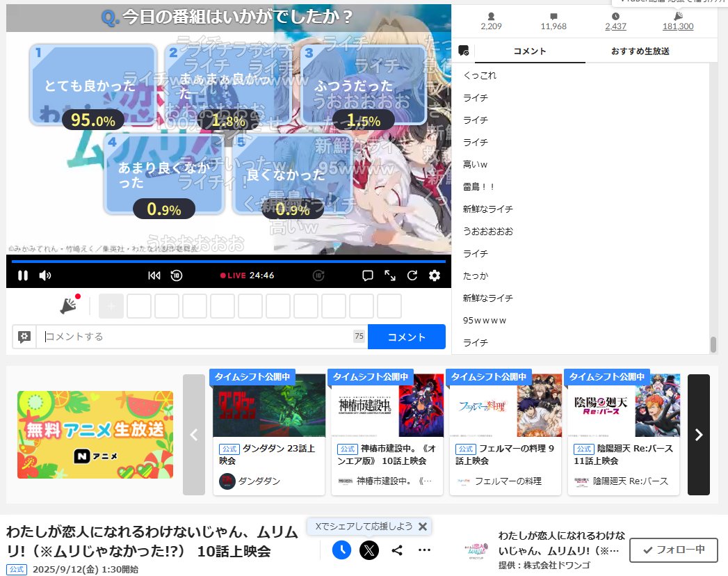The image size is (728, 576).
Task: Open the gift cracker icon below player
Action: [70, 304]
